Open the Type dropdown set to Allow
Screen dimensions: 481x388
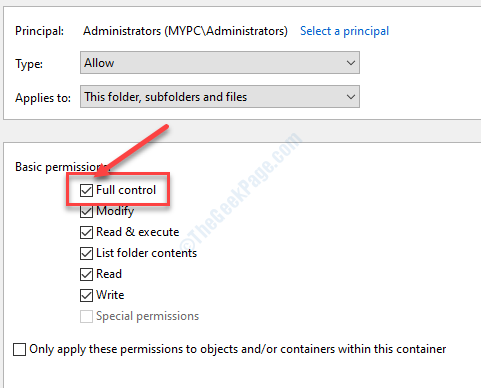pos(220,63)
